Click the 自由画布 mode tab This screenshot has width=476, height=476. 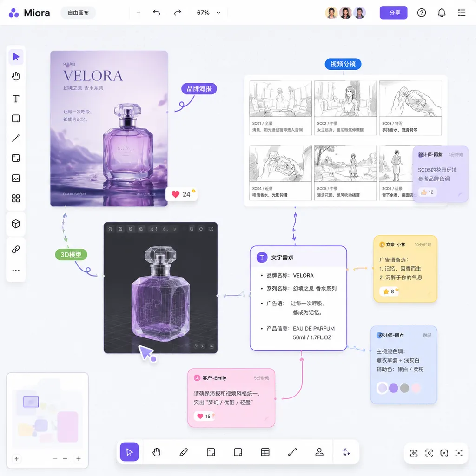[78, 13]
